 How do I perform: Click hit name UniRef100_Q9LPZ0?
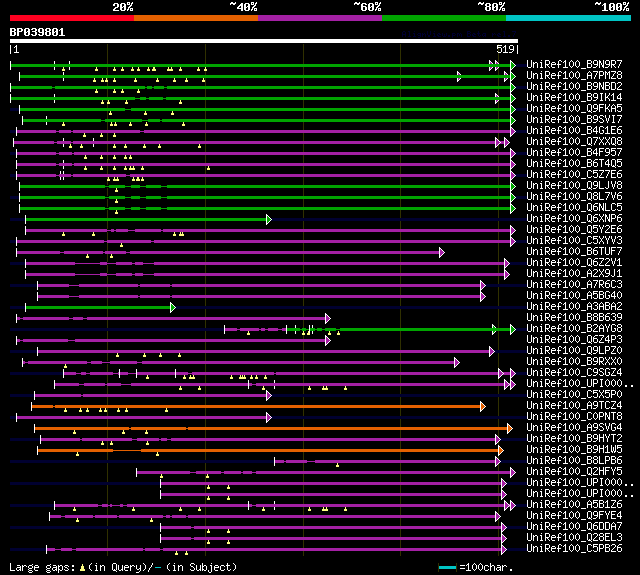point(574,351)
